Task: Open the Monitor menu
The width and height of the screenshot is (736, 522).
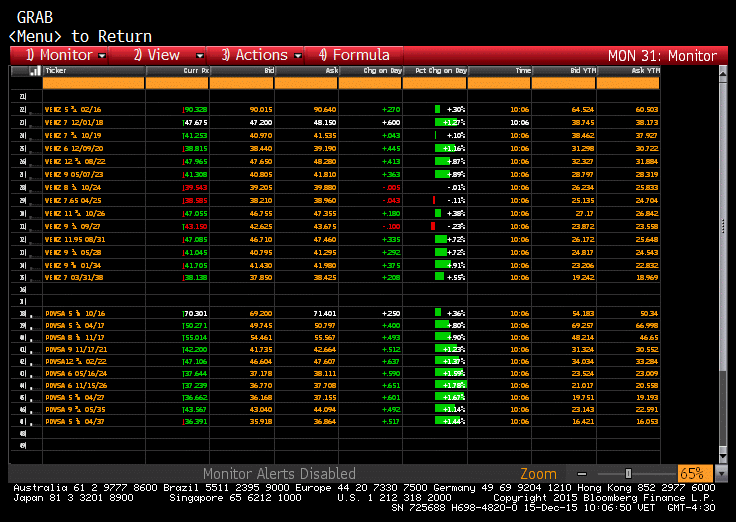Action: pos(59,55)
